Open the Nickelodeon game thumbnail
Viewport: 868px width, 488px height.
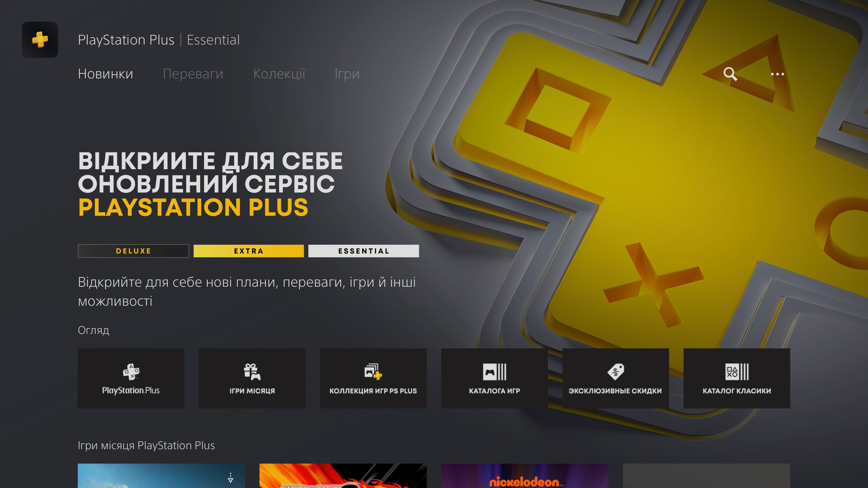click(x=525, y=476)
